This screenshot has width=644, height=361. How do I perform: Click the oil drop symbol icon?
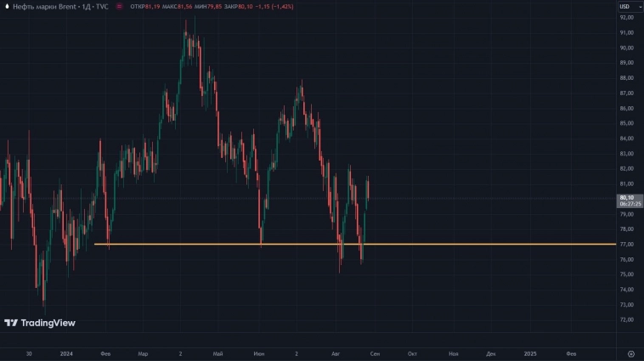click(7, 6)
